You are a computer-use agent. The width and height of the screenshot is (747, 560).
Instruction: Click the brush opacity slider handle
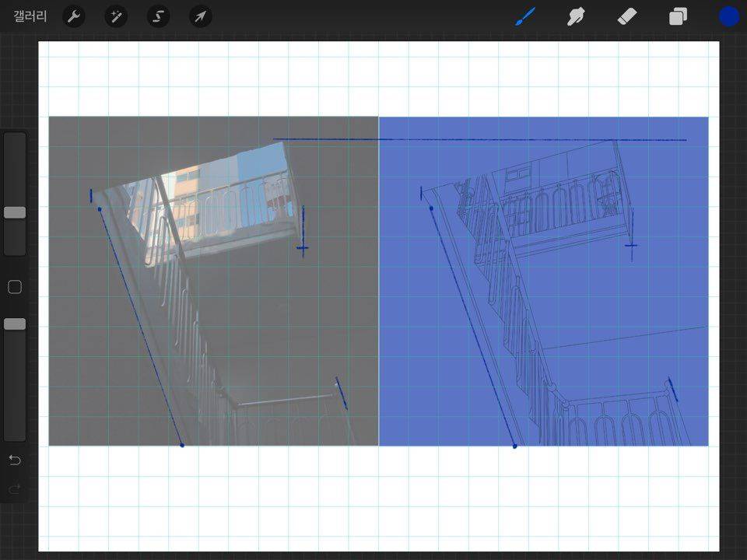point(15,324)
